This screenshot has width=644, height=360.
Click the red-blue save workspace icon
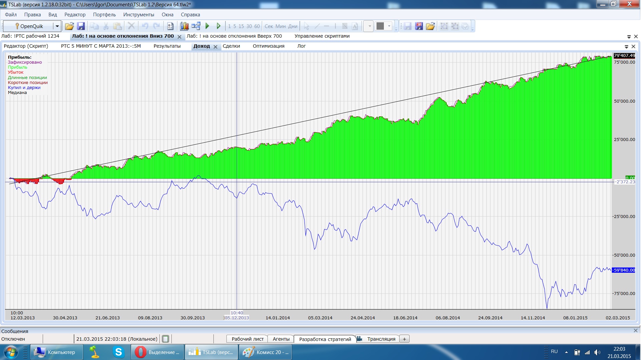(x=419, y=26)
